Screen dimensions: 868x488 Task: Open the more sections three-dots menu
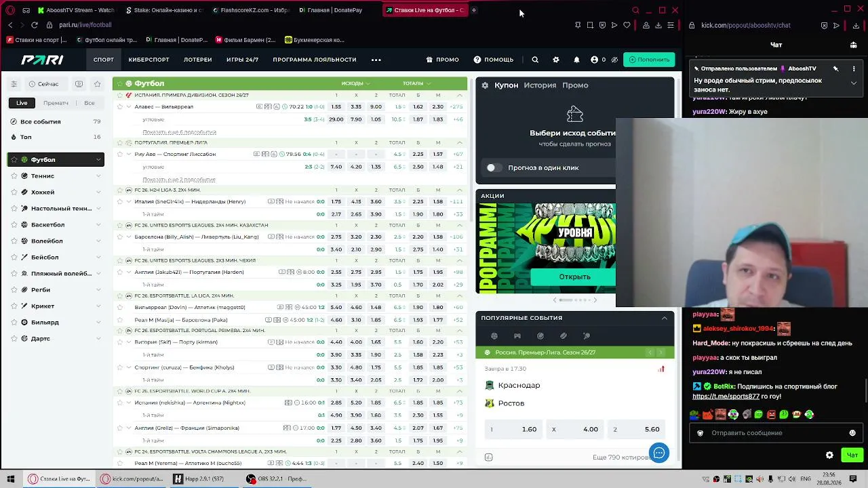click(x=376, y=60)
